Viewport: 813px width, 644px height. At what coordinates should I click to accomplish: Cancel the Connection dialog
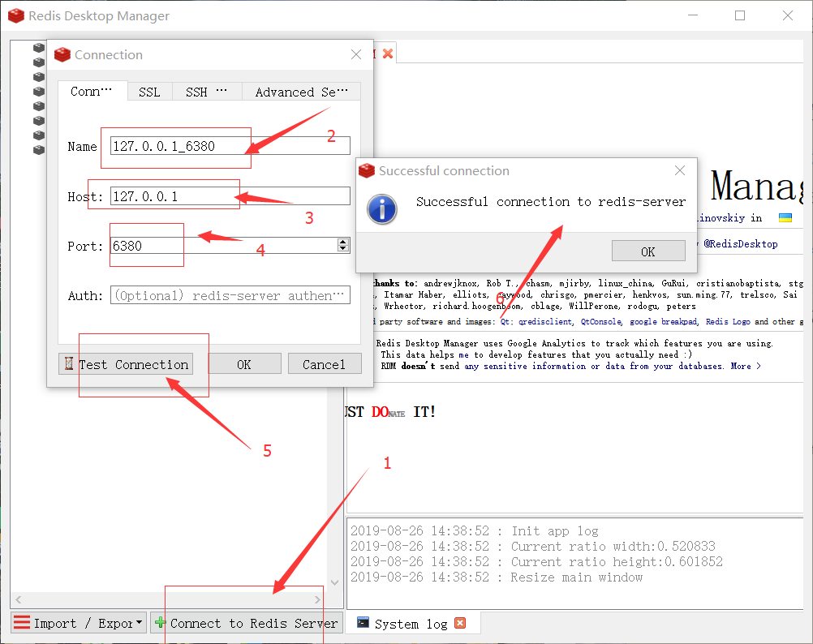pyautogui.click(x=324, y=363)
